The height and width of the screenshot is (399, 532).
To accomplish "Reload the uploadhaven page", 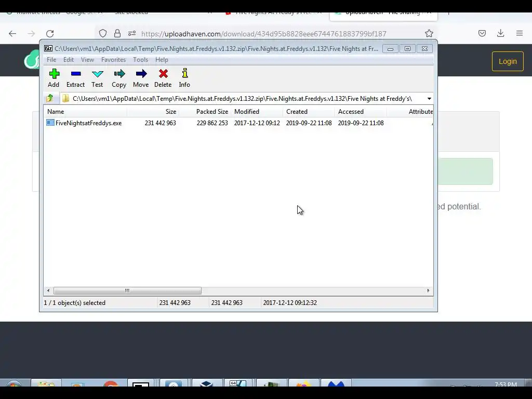I will click(50, 33).
